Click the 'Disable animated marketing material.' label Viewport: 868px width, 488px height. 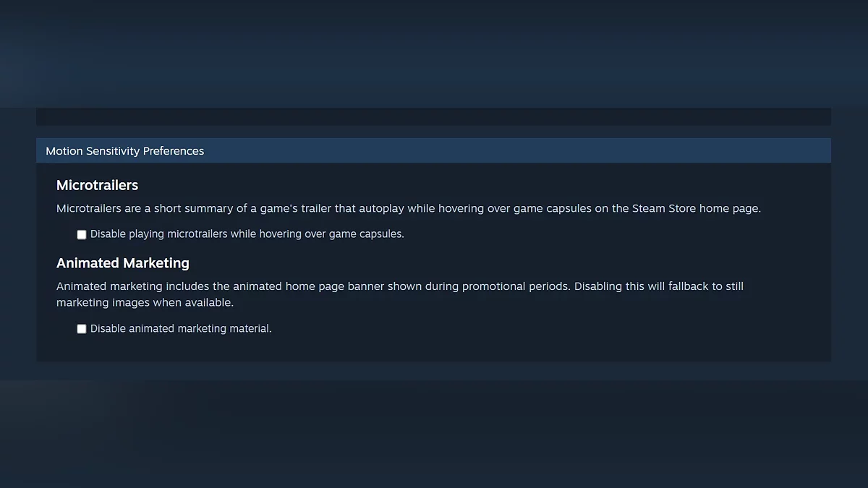(x=181, y=328)
